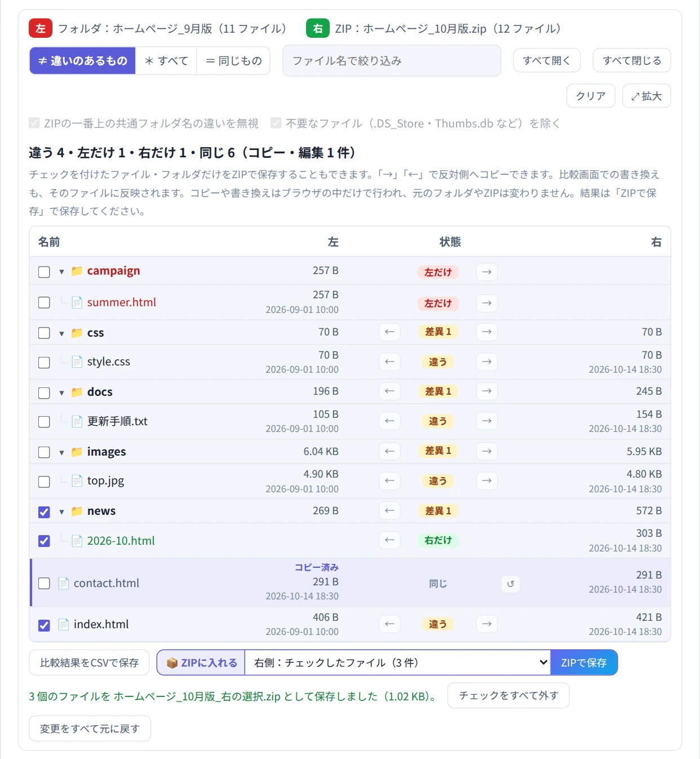Copy docs folder to the right

click(x=487, y=391)
